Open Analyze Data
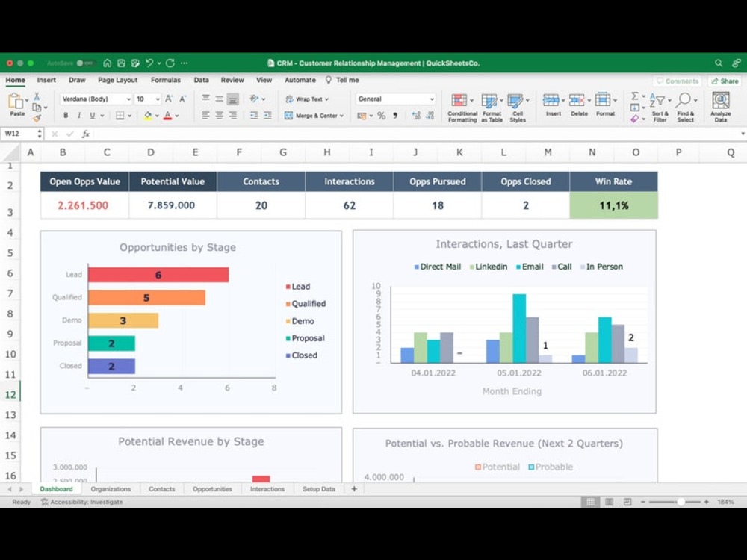The image size is (747, 560). coord(720,107)
